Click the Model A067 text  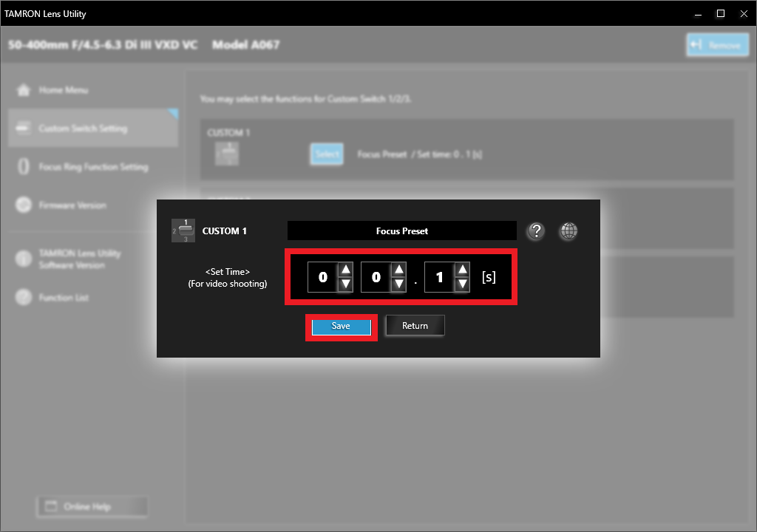coord(245,45)
